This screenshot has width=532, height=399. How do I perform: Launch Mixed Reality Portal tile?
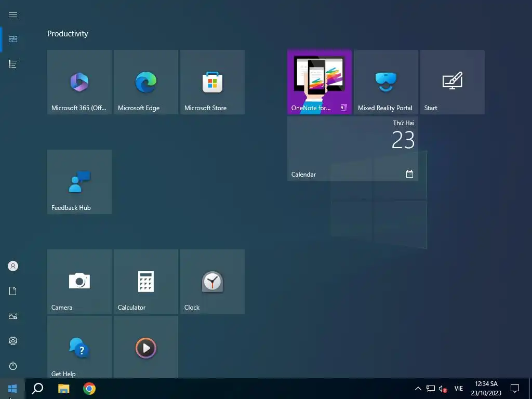(x=386, y=82)
